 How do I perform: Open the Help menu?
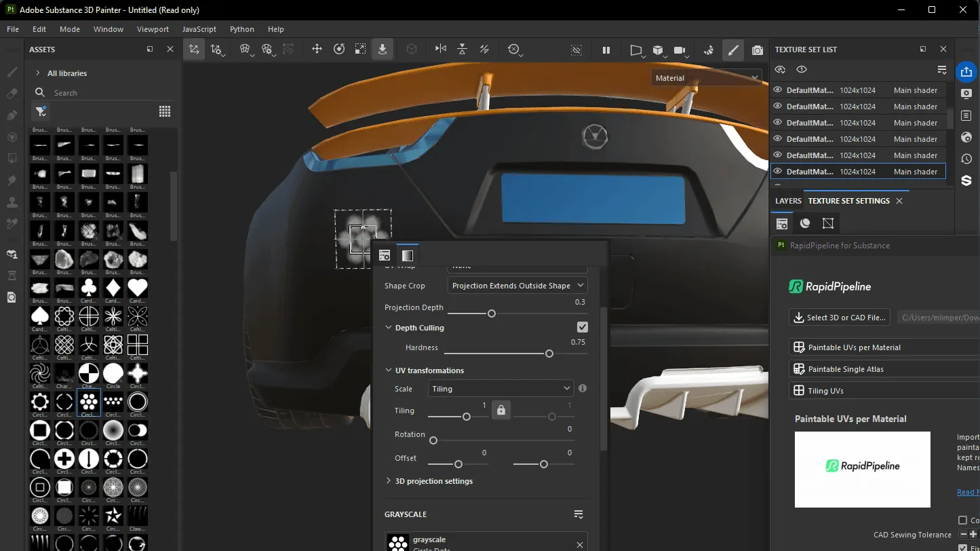(x=276, y=29)
